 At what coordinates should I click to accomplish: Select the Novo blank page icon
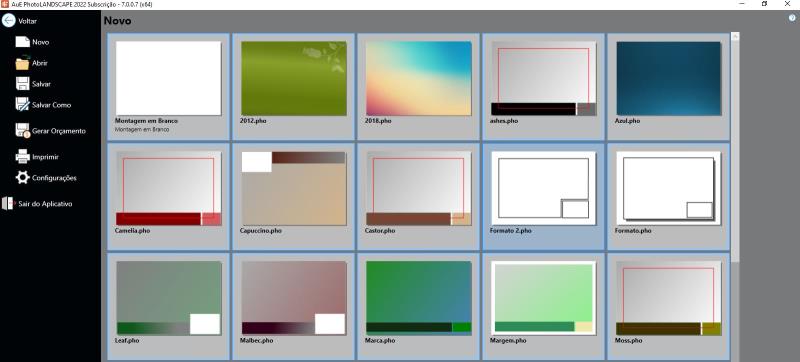point(22,42)
